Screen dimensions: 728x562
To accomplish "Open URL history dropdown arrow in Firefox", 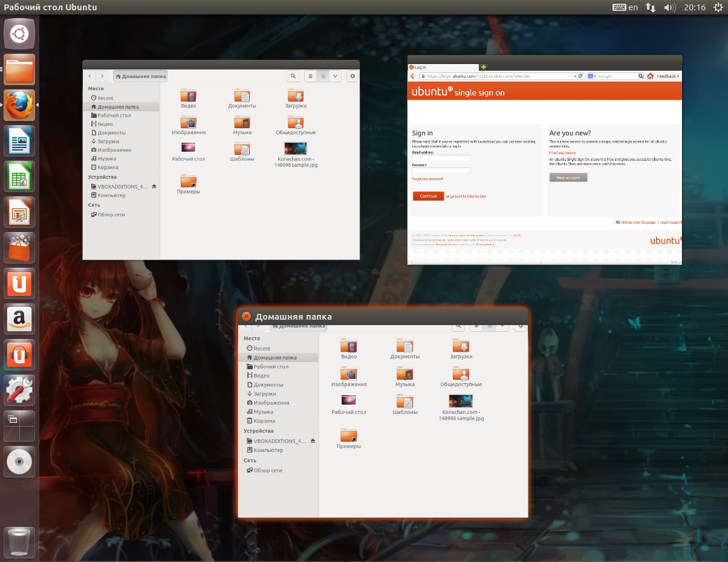I will [x=574, y=76].
